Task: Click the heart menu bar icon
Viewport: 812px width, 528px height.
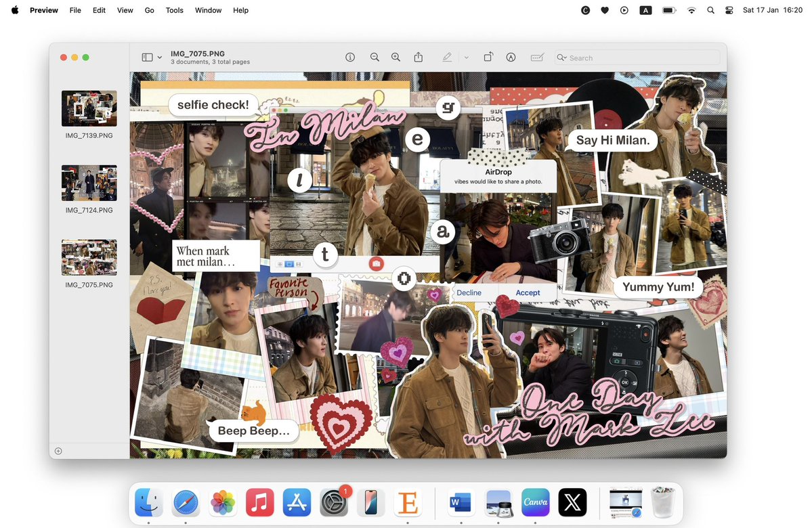Action: (605, 10)
